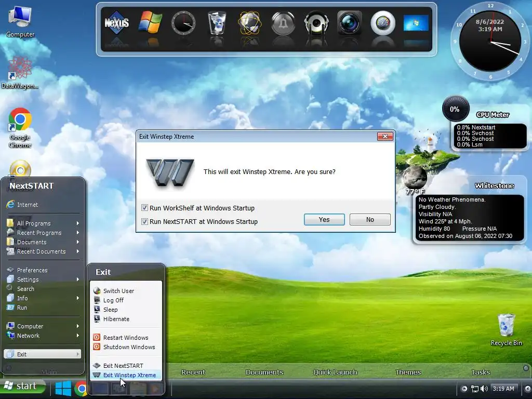
Task: Click the start button
Action: tap(22, 386)
